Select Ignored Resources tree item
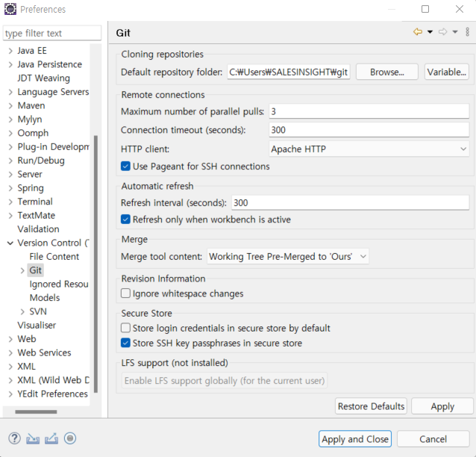Image resolution: width=476 pixels, height=457 pixels. tap(59, 284)
